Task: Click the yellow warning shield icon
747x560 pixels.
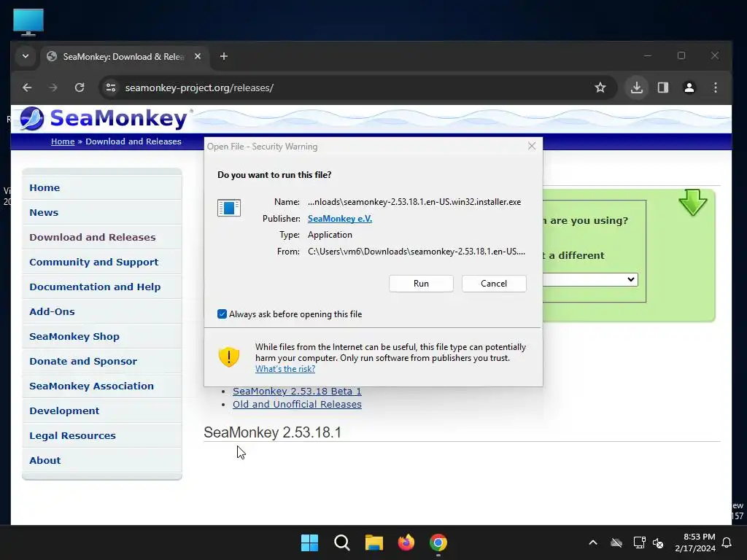Action: point(228,356)
